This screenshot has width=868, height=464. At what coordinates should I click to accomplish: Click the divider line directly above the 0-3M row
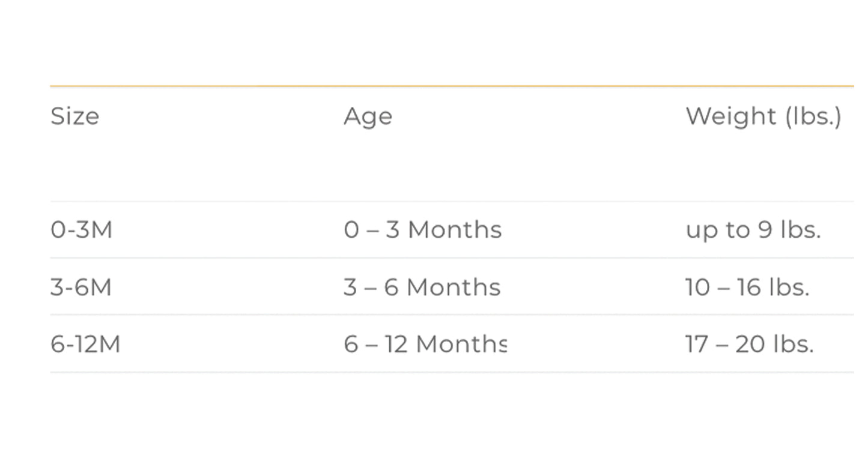[x=452, y=202]
